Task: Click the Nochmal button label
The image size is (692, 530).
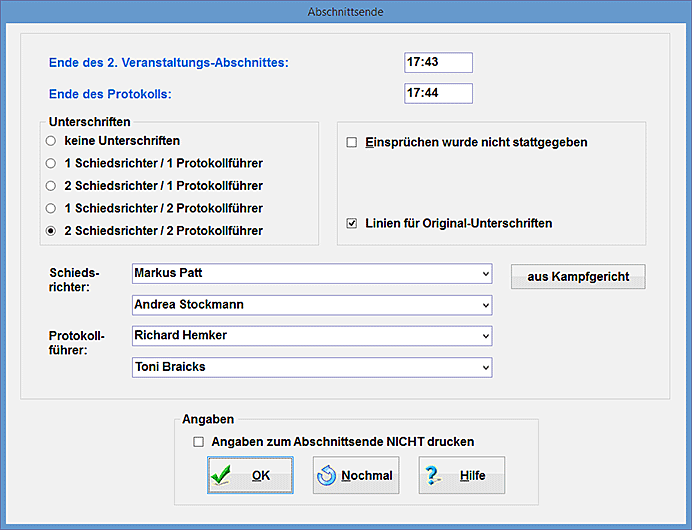Action: (368, 476)
